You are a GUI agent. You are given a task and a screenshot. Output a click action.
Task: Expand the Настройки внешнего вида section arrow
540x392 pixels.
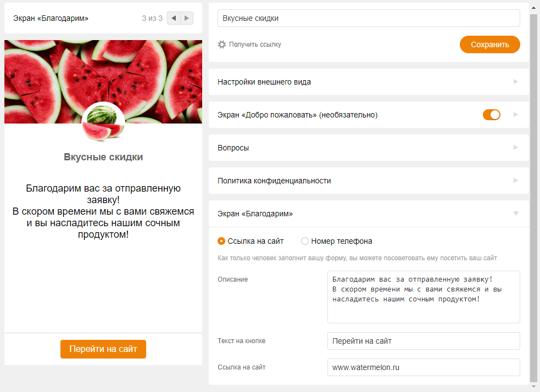515,82
